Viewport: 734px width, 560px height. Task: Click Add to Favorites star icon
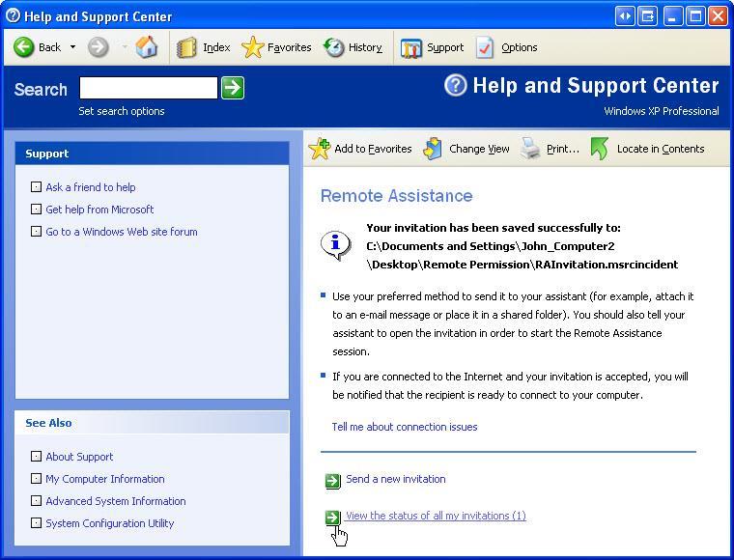point(320,149)
